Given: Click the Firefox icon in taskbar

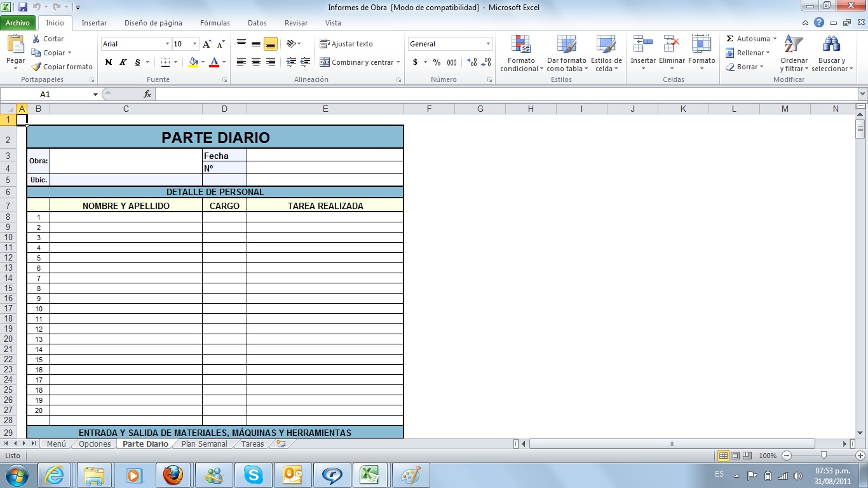Looking at the screenshot, I should (x=172, y=475).
